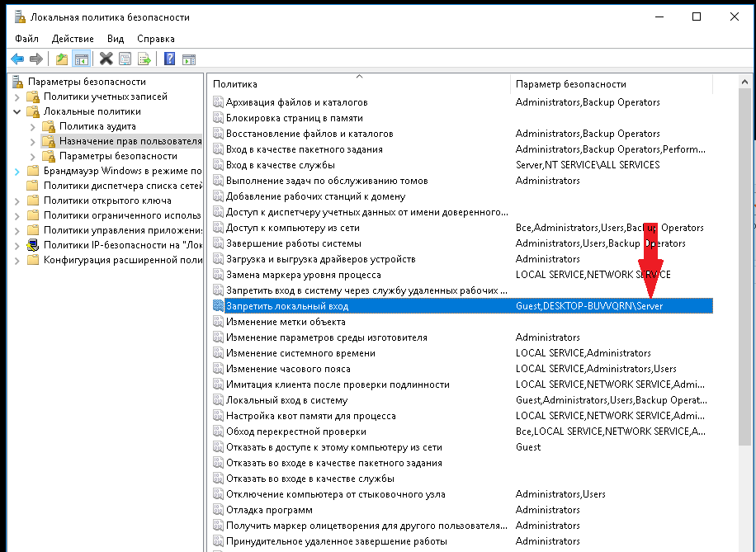Viewport: 756px width, 552px height.
Task: Open the Справка menu
Action: (155, 39)
